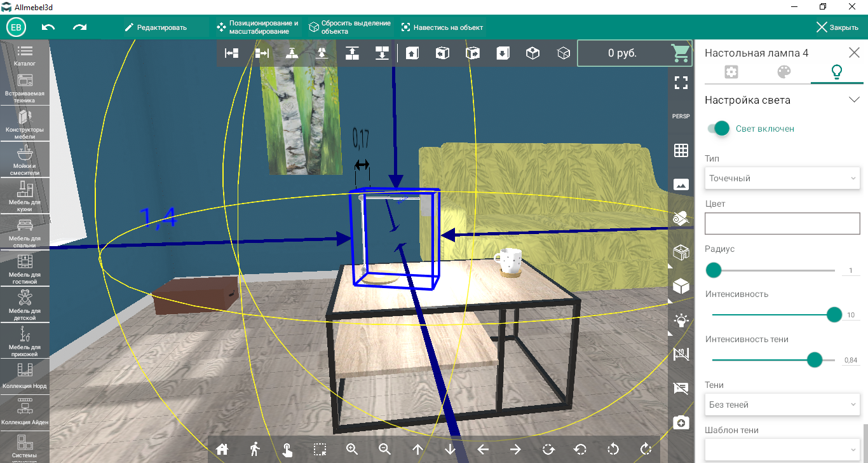Image resolution: width=868 pixels, height=463 pixels.
Task: Click the Интенсивность slider handle
Action: tap(834, 314)
